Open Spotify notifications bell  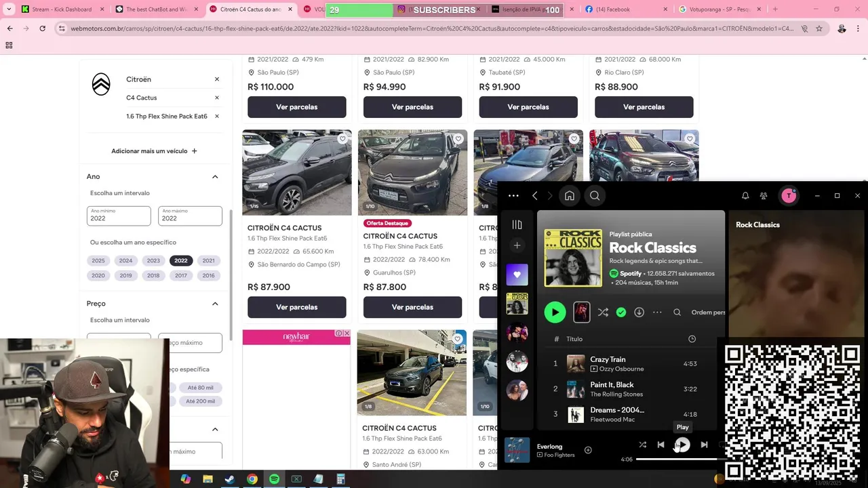tap(745, 196)
